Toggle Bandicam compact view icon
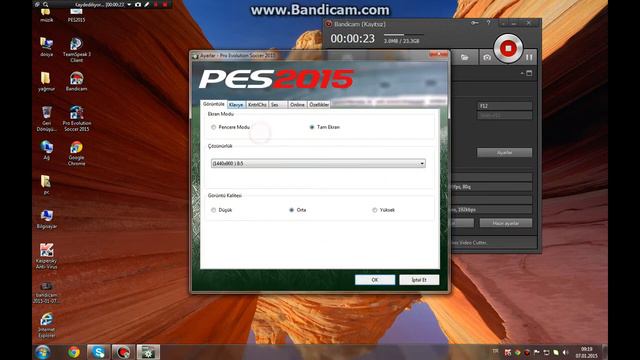This screenshot has height=360, width=640. point(529,73)
